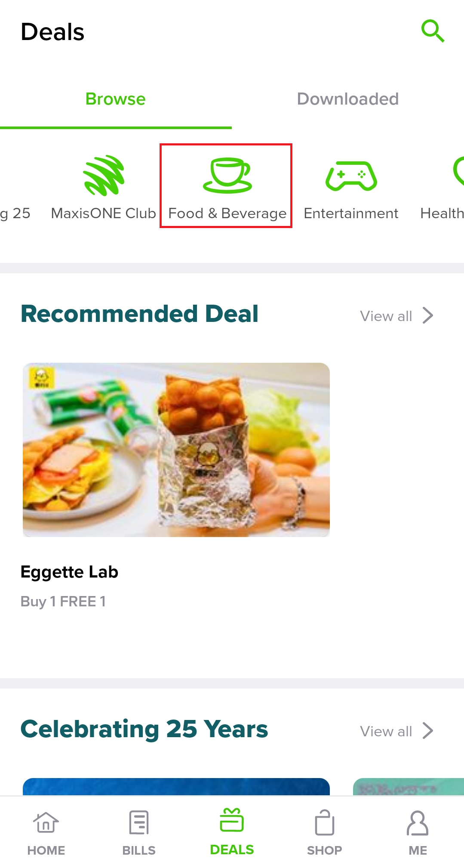Switch to the Downloaded tab

pyautogui.click(x=348, y=99)
